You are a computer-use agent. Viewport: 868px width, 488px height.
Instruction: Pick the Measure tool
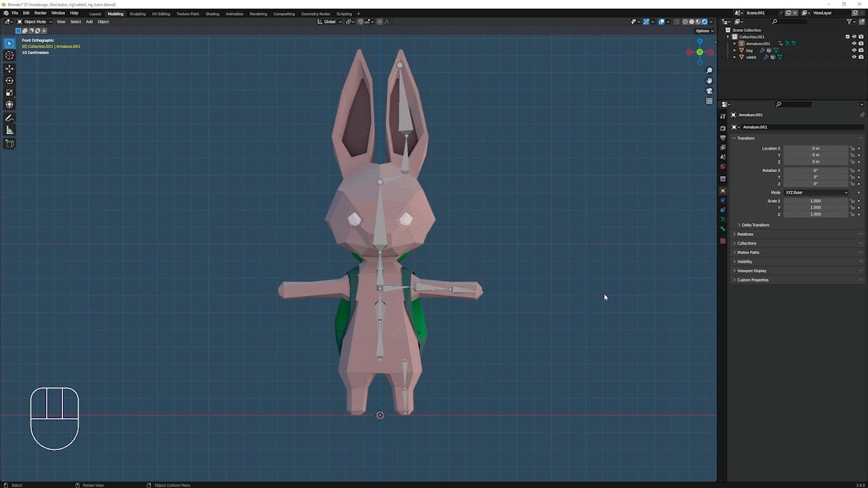pos(9,130)
